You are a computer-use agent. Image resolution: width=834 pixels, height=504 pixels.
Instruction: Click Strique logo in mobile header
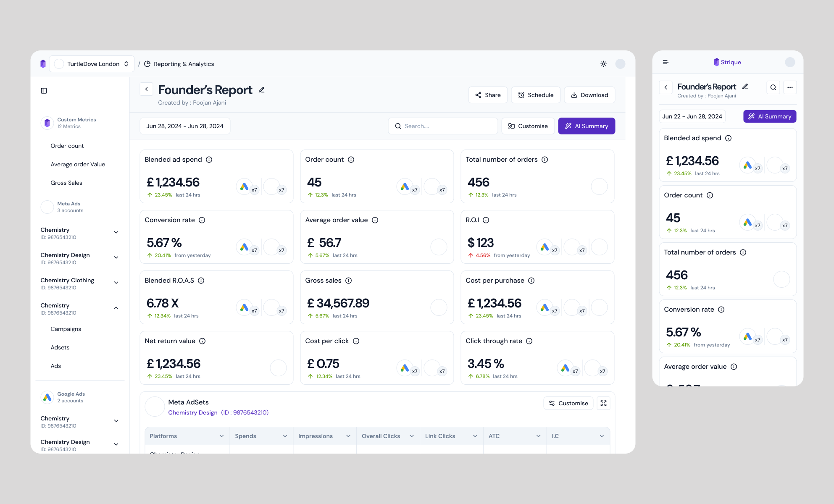click(728, 62)
